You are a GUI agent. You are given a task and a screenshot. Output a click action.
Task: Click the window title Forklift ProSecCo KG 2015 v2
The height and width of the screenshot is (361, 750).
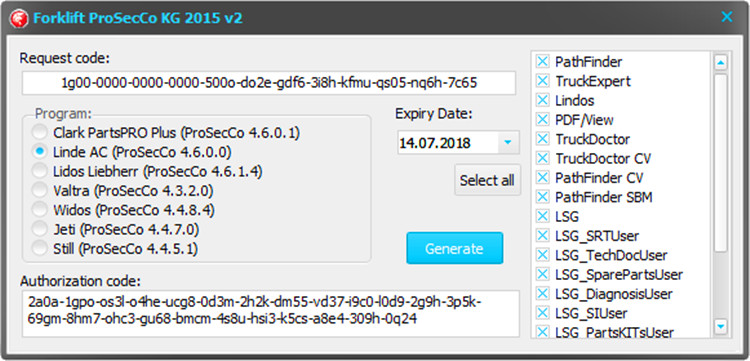138,18
